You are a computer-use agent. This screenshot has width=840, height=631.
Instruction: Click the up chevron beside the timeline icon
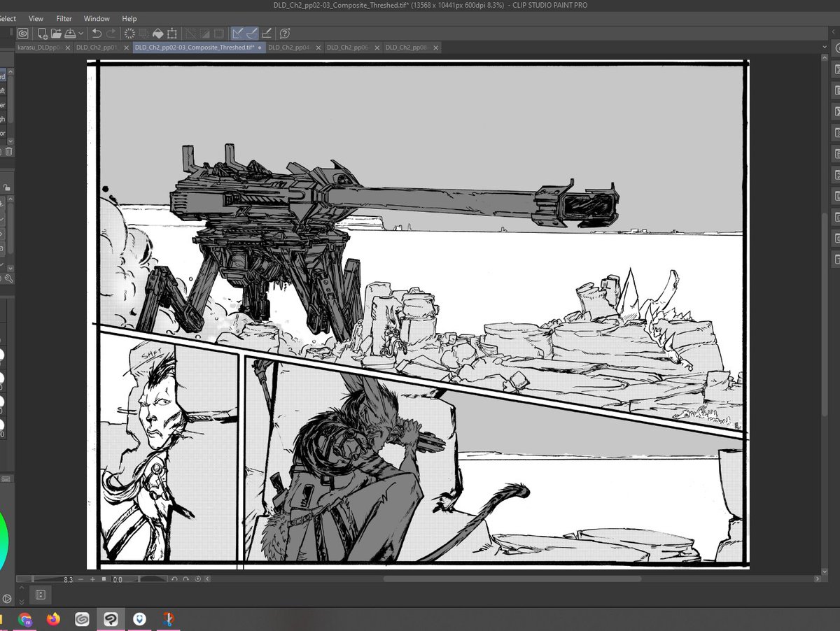pos(22,588)
